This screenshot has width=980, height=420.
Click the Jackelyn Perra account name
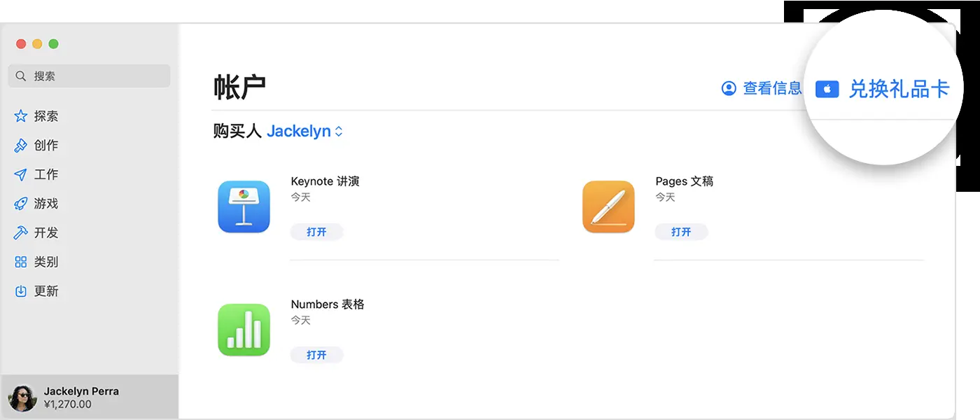[x=81, y=391]
